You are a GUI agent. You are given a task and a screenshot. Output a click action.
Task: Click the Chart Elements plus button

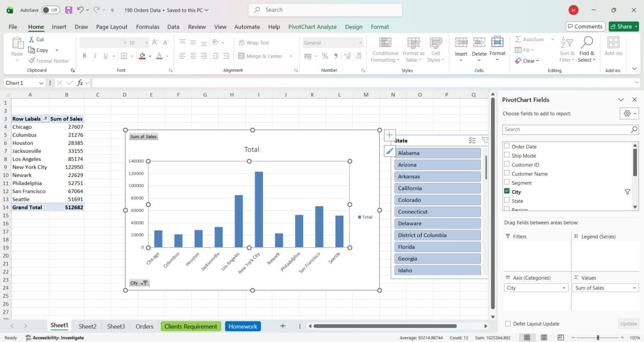click(389, 135)
